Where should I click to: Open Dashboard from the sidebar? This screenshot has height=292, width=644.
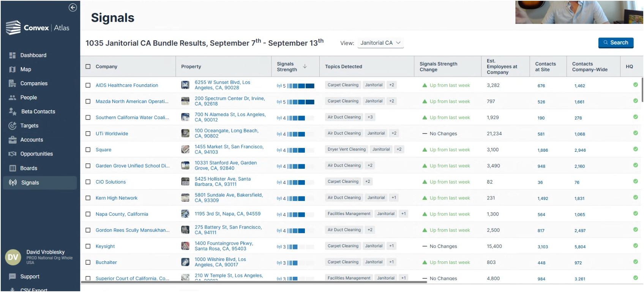click(33, 55)
